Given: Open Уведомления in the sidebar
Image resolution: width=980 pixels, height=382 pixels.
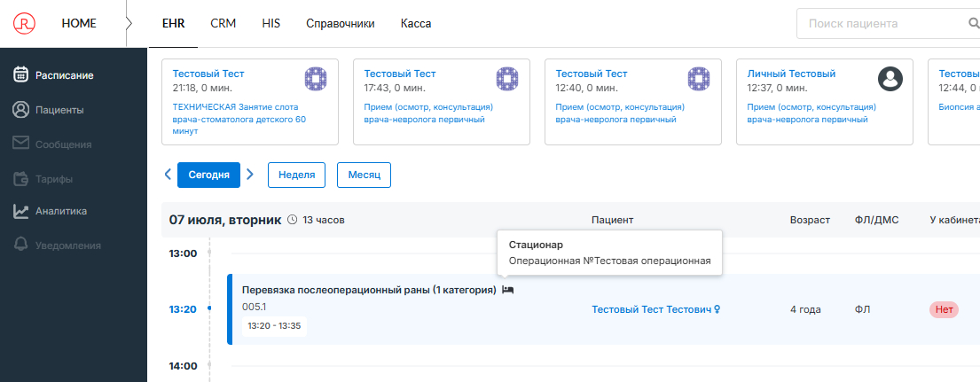Looking at the screenshot, I should tap(67, 246).
